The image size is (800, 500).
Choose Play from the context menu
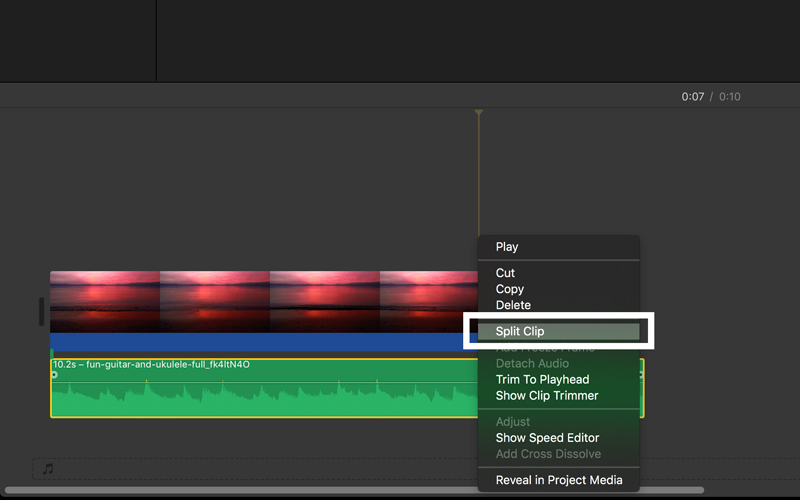tap(507, 247)
